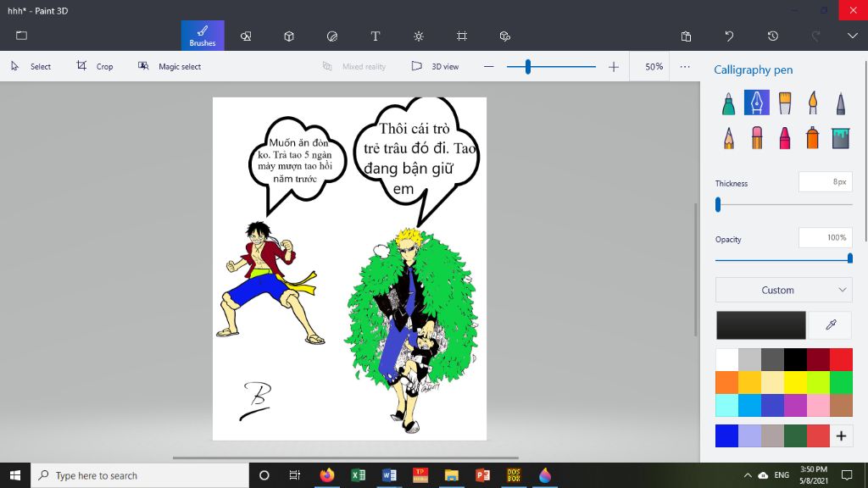The image size is (868, 488).
Task: Activate the eyedropper color picker
Action: click(831, 324)
